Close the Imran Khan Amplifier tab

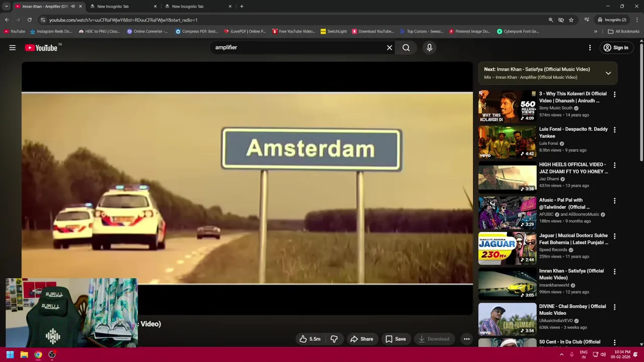pos(80,7)
